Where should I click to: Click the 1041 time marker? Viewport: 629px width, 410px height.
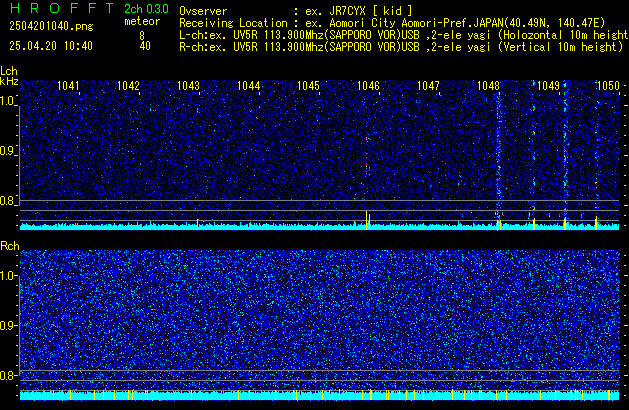click(68, 86)
